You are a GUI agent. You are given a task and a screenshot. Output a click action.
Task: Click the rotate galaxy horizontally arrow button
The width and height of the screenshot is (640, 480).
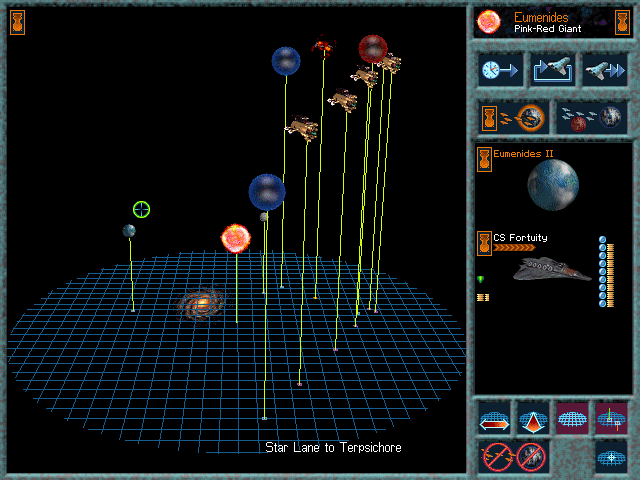tap(494, 418)
